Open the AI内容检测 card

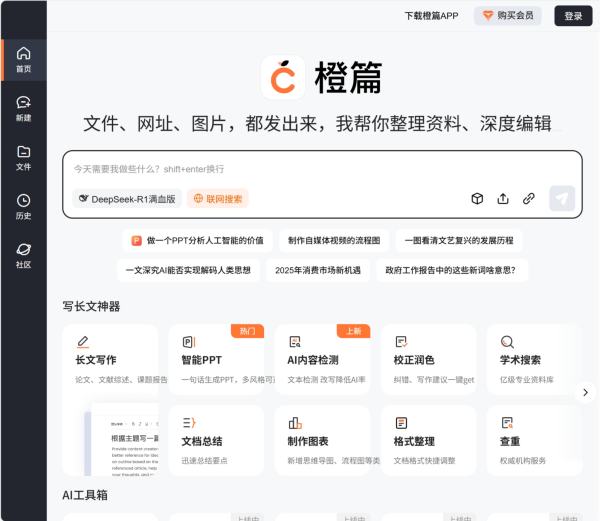point(322,360)
